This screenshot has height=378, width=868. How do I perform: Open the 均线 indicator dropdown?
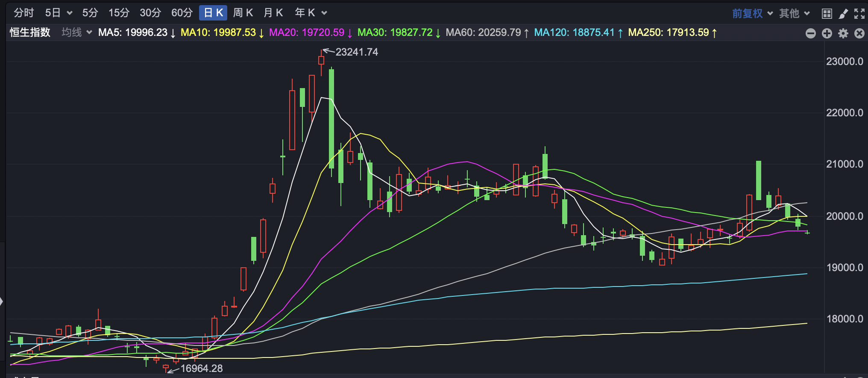(77, 32)
